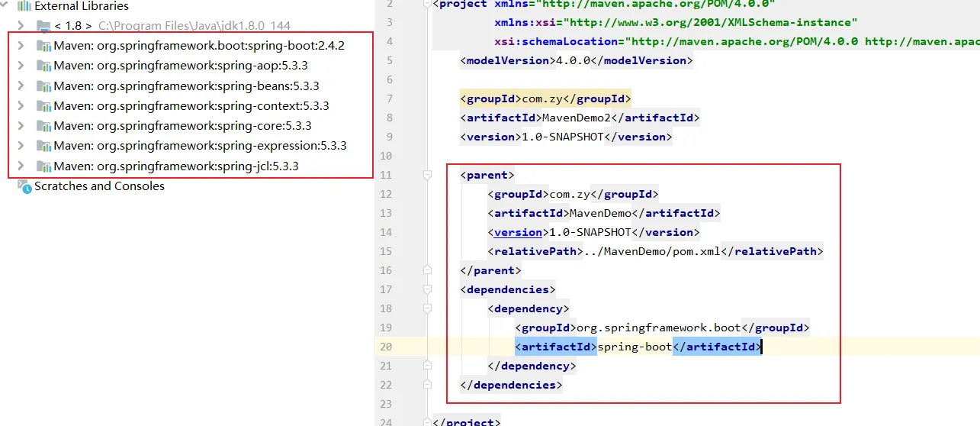Click the spring-core library icon
Image resolution: width=980 pixels, height=426 pixels.
point(44,126)
